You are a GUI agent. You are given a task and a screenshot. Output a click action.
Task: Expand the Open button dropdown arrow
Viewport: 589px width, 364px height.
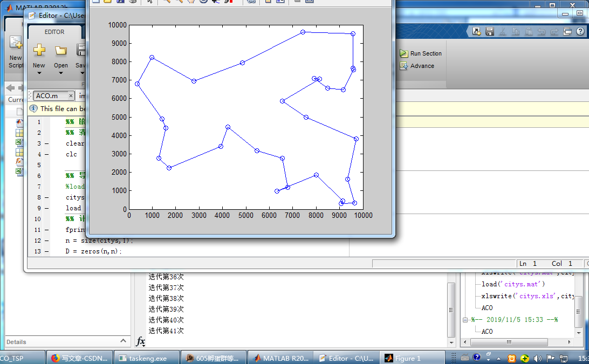tap(61, 73)
